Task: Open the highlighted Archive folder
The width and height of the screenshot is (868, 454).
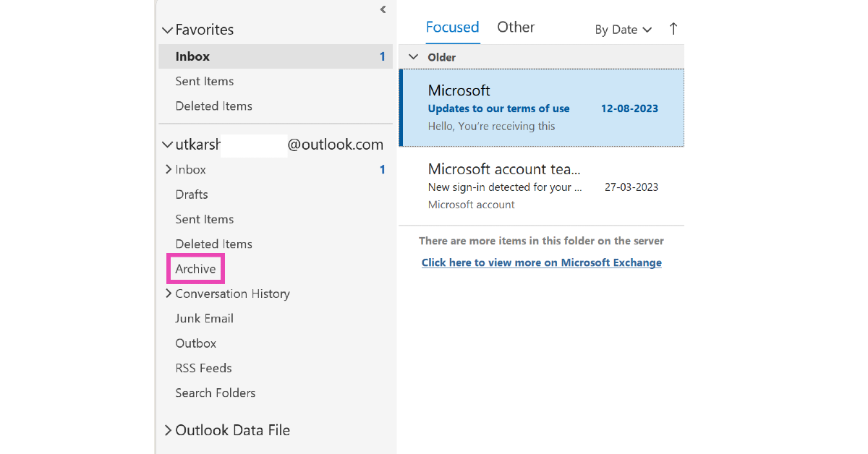Action: tap(195, 268)
